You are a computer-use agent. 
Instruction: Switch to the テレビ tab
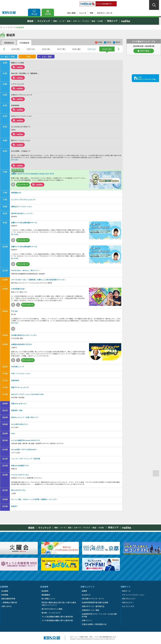pos(34,12)
